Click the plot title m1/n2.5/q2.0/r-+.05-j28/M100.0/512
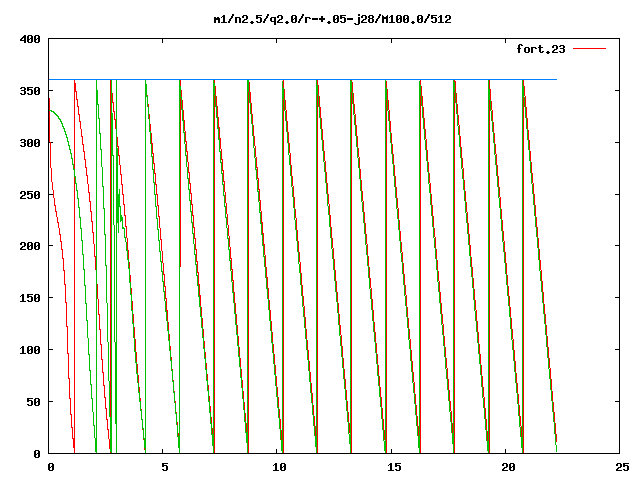 (332, 19)
